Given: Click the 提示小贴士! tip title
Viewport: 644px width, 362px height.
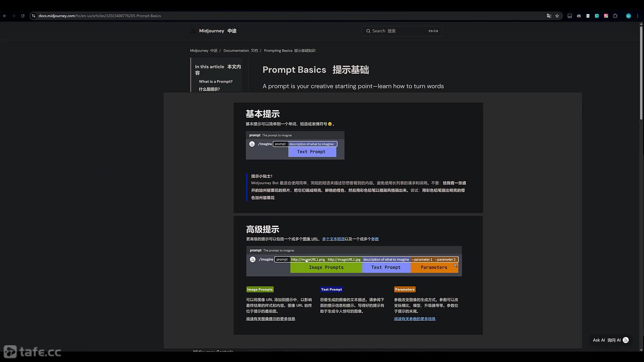Looking at the screenshot, I should [262, 176].
